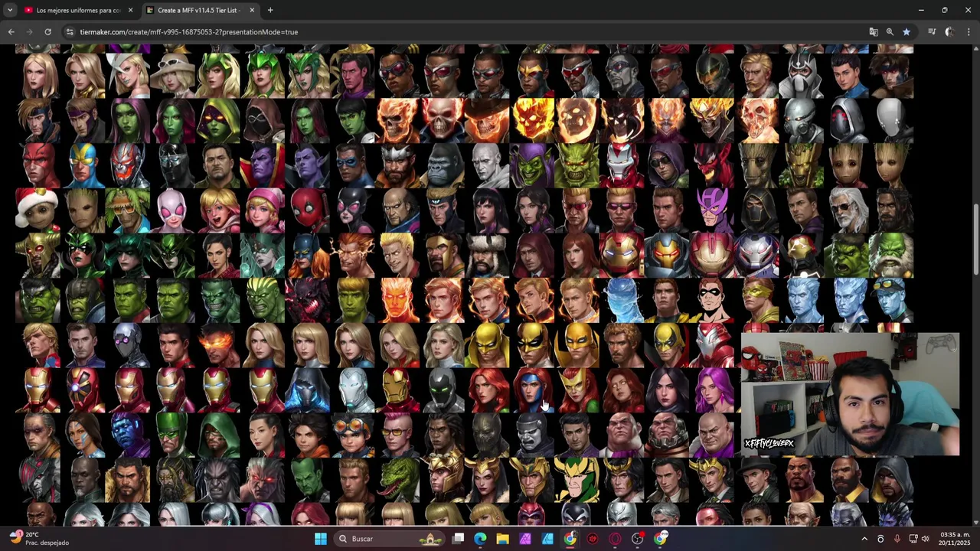Open the webcam overlay video
The image size is (980, 551).
point(850,394)
